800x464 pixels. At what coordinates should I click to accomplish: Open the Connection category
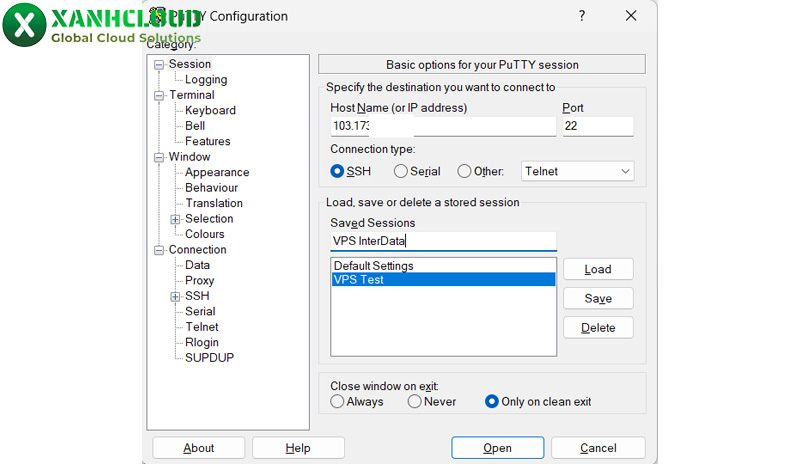(197, 250)
